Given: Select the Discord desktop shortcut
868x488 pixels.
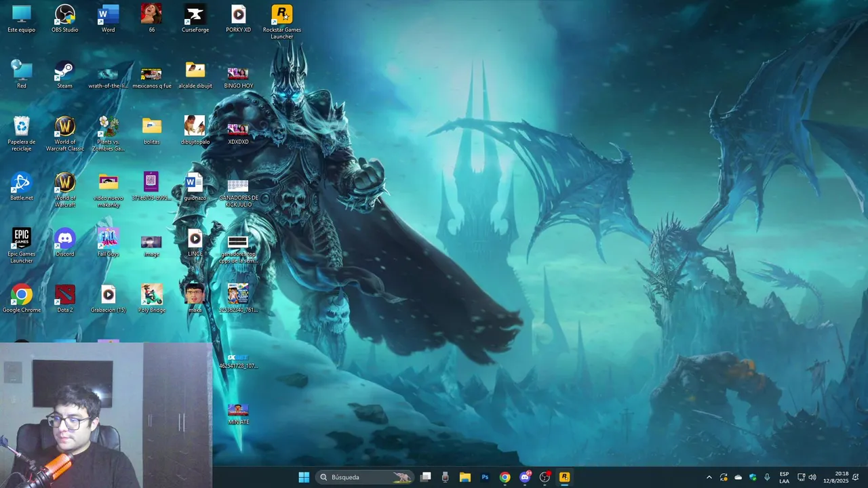Looking at the screenshot, I should pyautogui.click(x=65, y=243).
